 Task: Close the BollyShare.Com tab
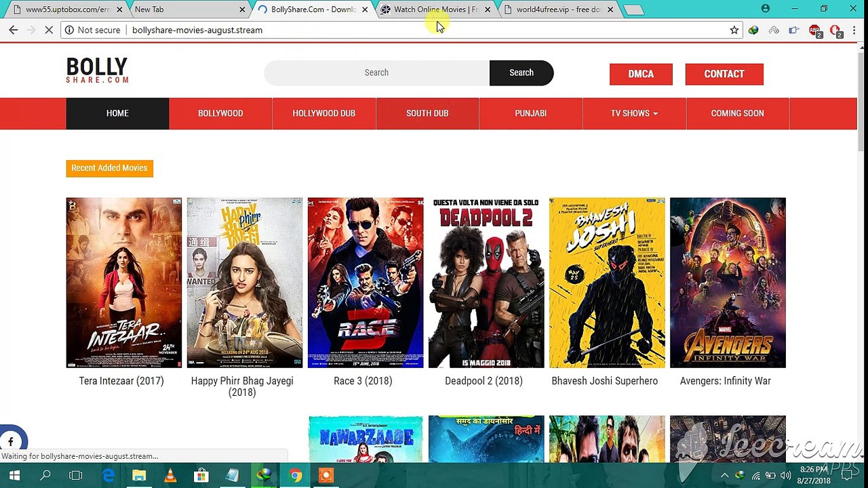coord(365,9)
